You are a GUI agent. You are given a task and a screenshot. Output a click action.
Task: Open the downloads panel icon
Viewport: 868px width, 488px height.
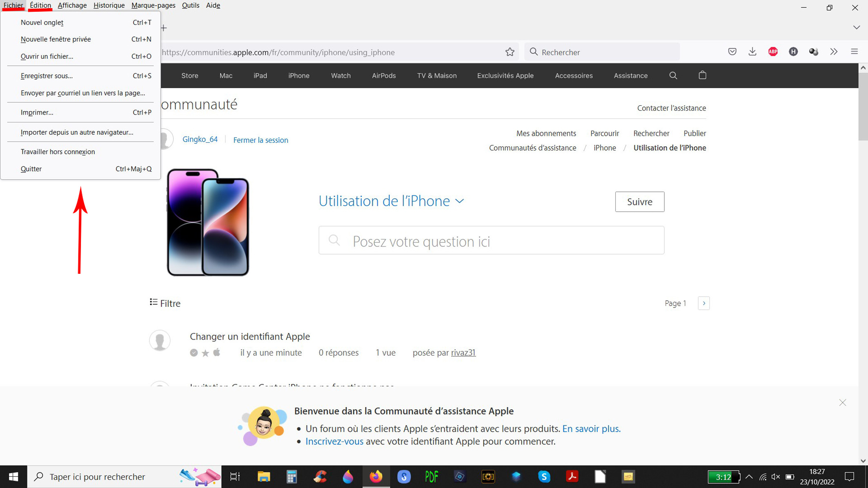752,52
